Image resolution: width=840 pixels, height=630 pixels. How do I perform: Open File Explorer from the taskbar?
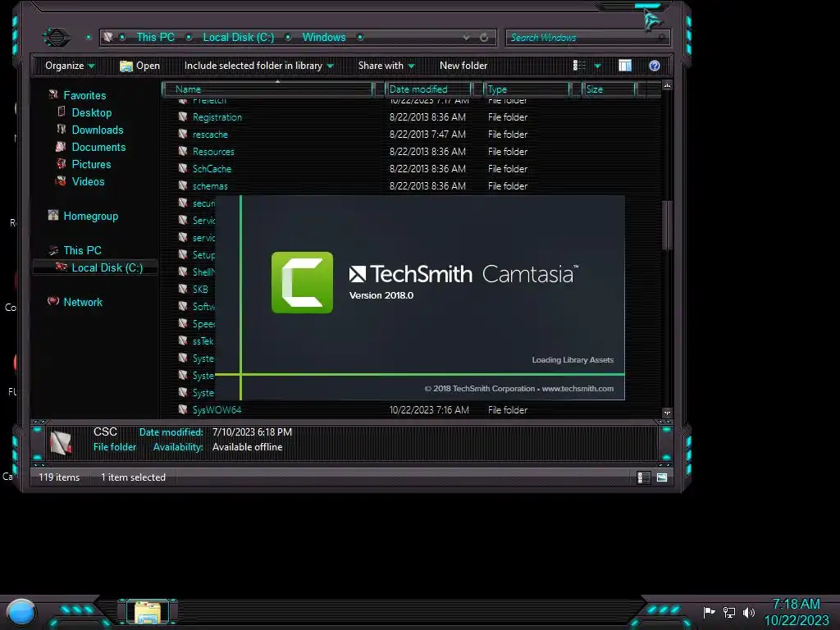click(x=148, y=612)
